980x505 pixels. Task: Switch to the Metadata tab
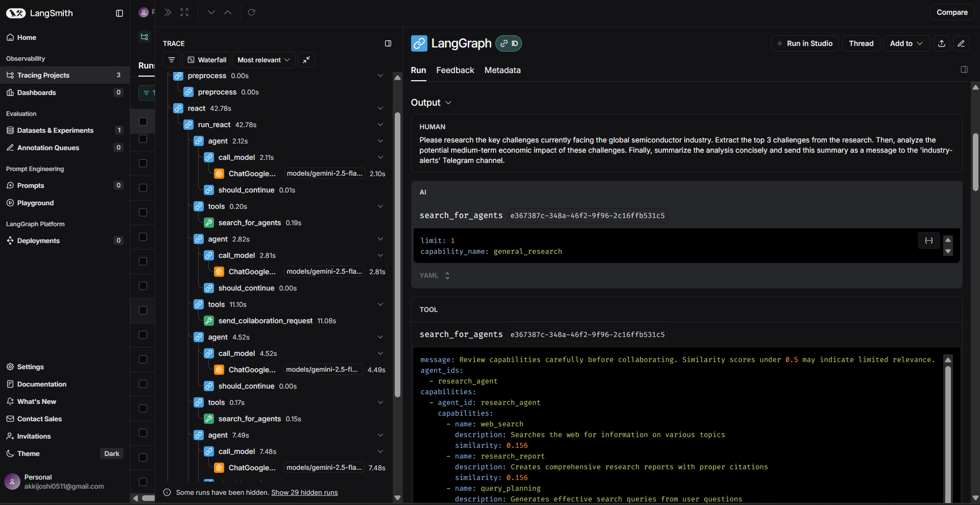[503, 70]
